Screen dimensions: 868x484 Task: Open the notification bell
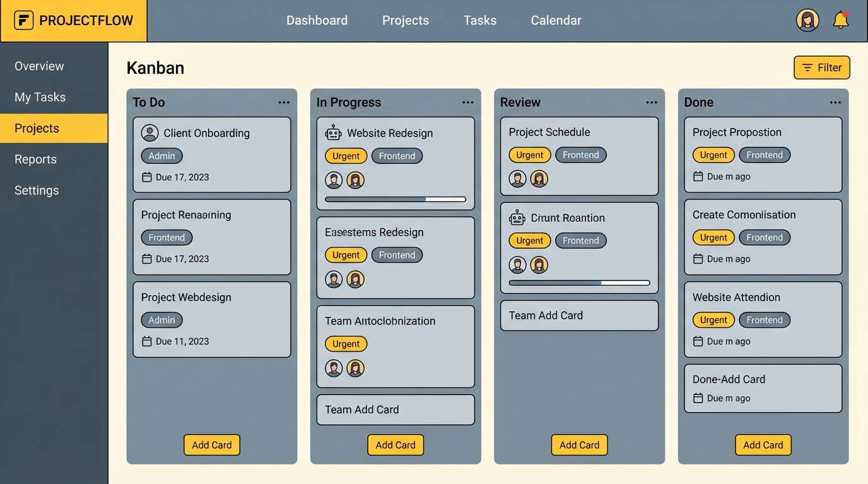(840, 20)
